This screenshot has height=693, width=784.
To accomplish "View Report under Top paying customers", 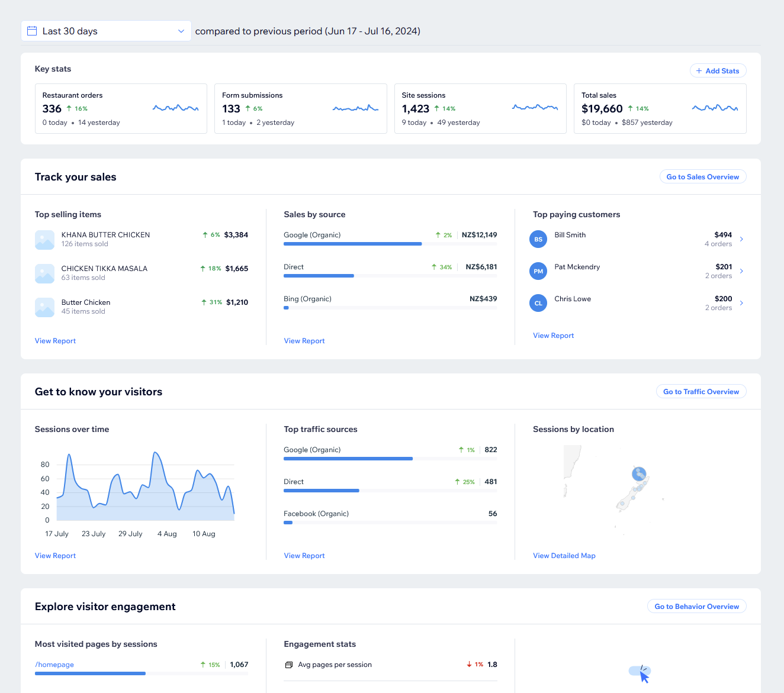I will (x=554, y=336).
